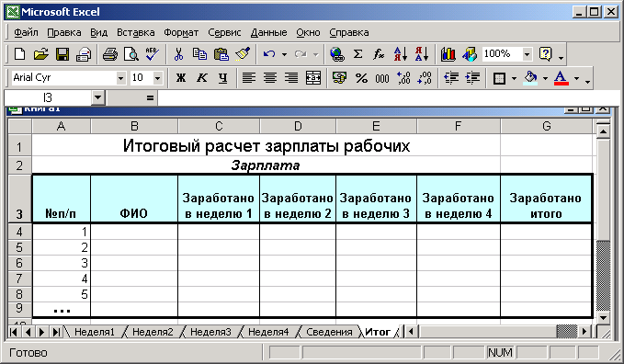Click vertical scrollbar down arrow
Image resolution: width=624 pixels, height=364 pixels.
(603, 318)
